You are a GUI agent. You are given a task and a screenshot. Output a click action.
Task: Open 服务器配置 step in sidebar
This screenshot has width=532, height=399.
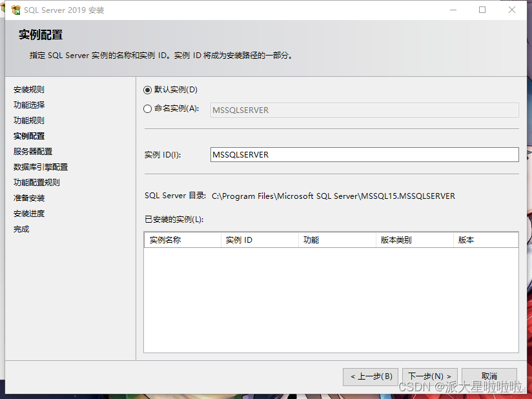(33, 151)
